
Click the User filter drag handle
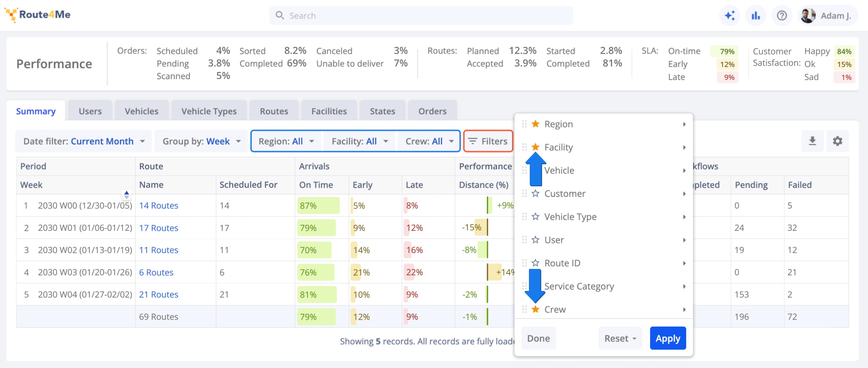click(x=524, y=240)
